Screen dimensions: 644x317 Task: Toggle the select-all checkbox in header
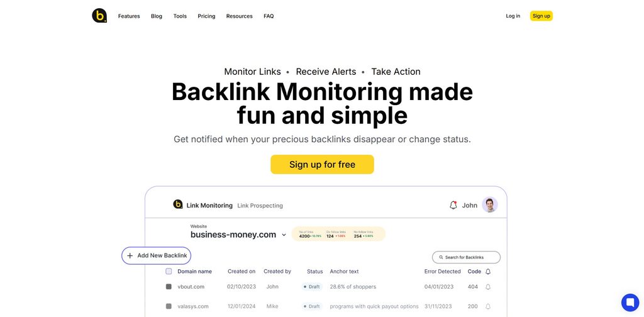(x=169, y=272)
